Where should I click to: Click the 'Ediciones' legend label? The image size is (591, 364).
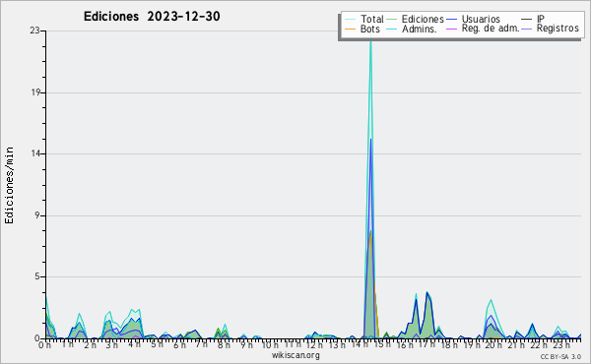click(x=423, y=19)
